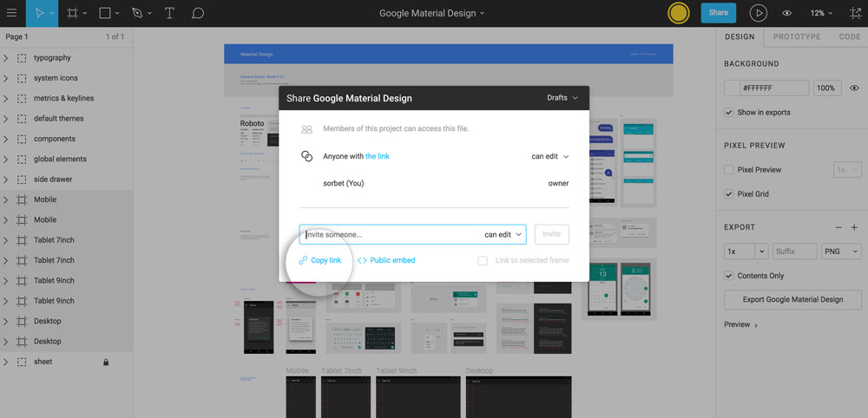This screenshot has width=868, height=418.
Task: Open Move tool options dropdown arrow
Action: tap(52, 13)
